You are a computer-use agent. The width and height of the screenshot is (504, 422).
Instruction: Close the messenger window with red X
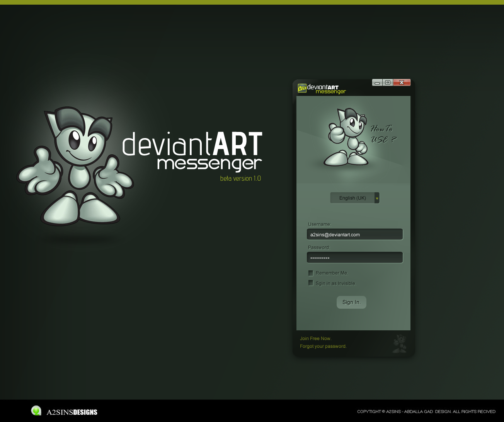pos(402,82)
